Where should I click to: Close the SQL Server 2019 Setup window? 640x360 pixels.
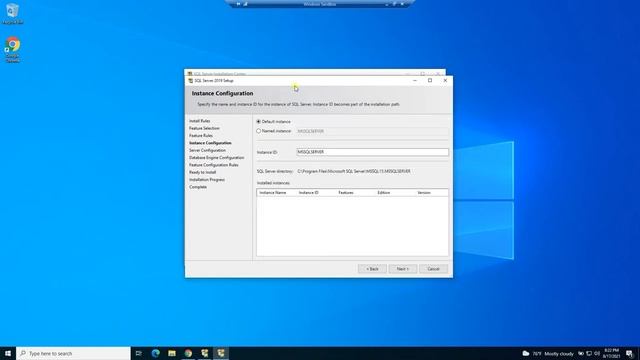click(445, 81)
